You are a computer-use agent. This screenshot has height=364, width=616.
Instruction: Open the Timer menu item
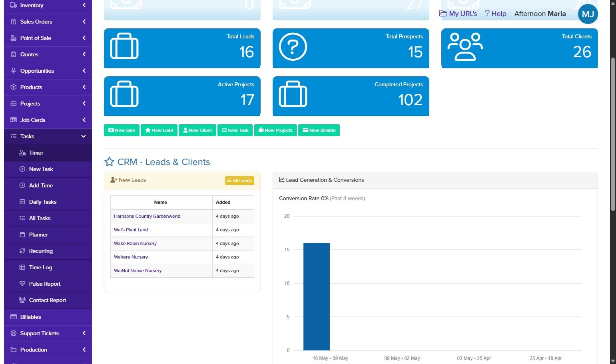(48, 153)
